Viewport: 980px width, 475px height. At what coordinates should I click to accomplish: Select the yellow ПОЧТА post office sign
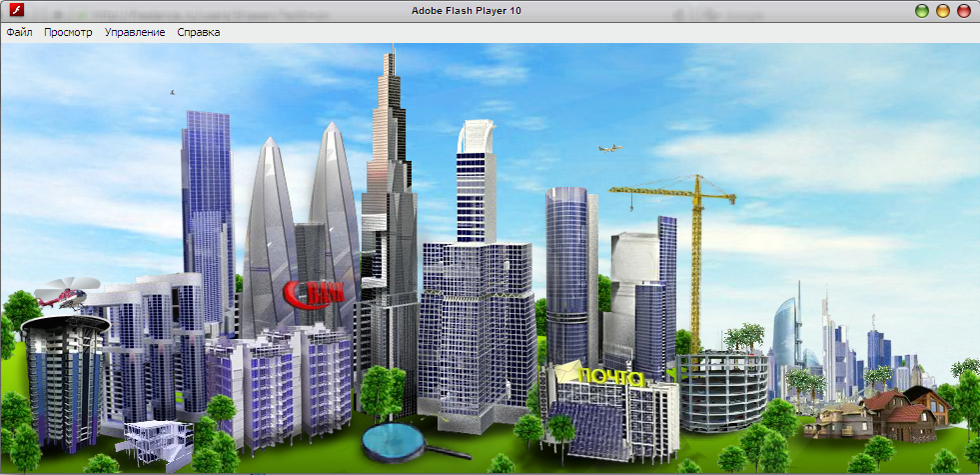click(600, 374)
